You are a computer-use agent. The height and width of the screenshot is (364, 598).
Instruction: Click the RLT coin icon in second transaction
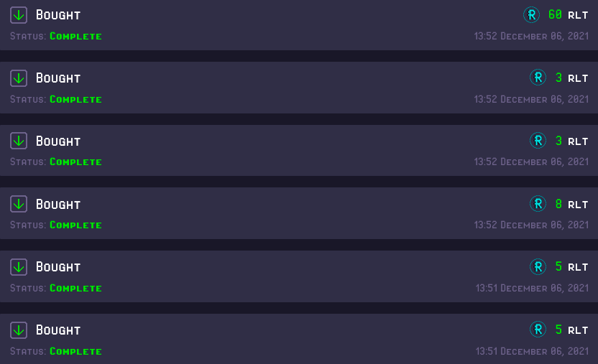click(538, 78)
